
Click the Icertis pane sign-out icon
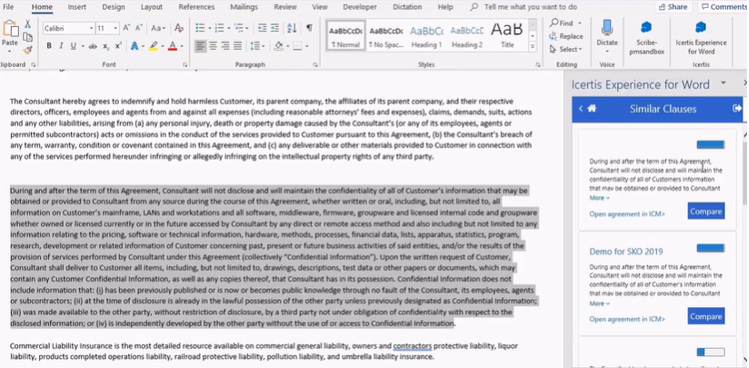tap(737, 108)
